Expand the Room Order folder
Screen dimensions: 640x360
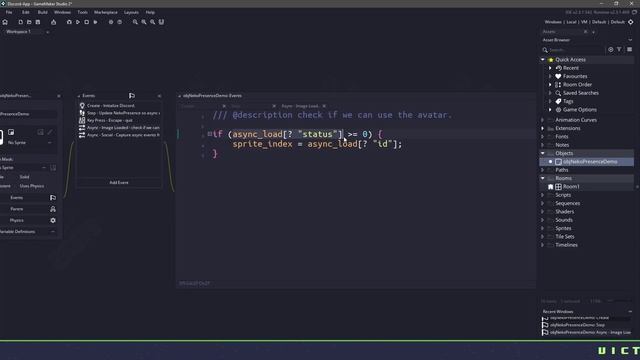(x=550, y=84)
